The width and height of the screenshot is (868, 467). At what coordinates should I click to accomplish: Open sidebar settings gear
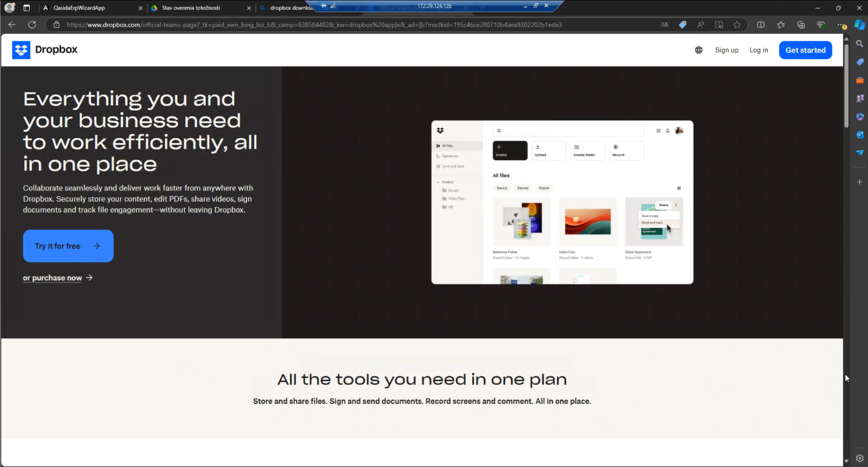tap(859, 458)
